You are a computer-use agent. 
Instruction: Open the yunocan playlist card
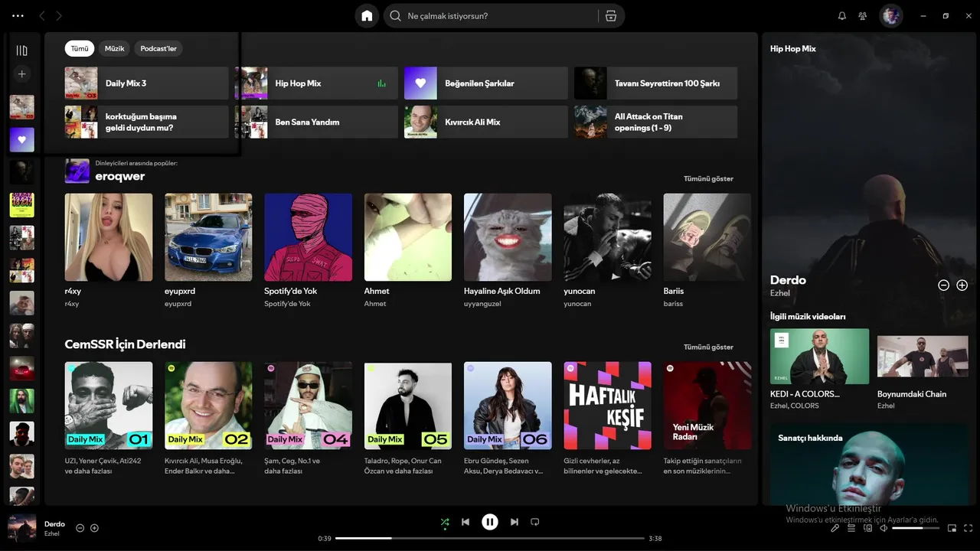[x=608, y=250]
